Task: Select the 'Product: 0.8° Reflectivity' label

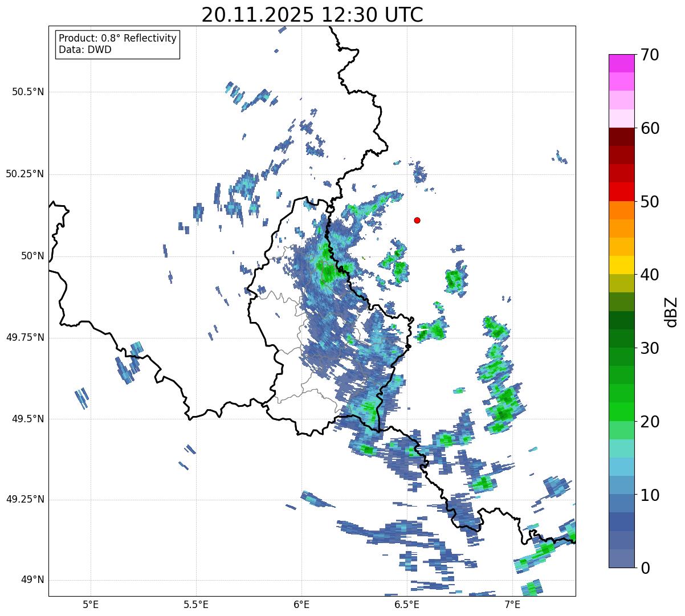Action: [118, 38]
